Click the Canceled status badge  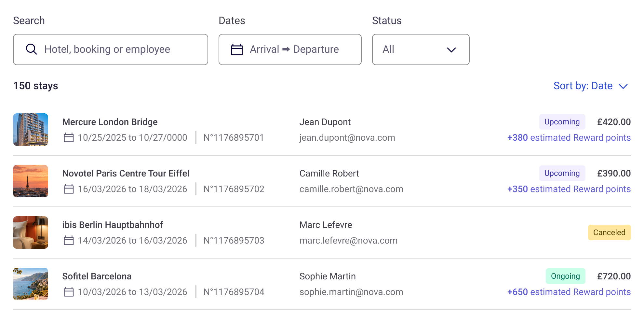609,232
